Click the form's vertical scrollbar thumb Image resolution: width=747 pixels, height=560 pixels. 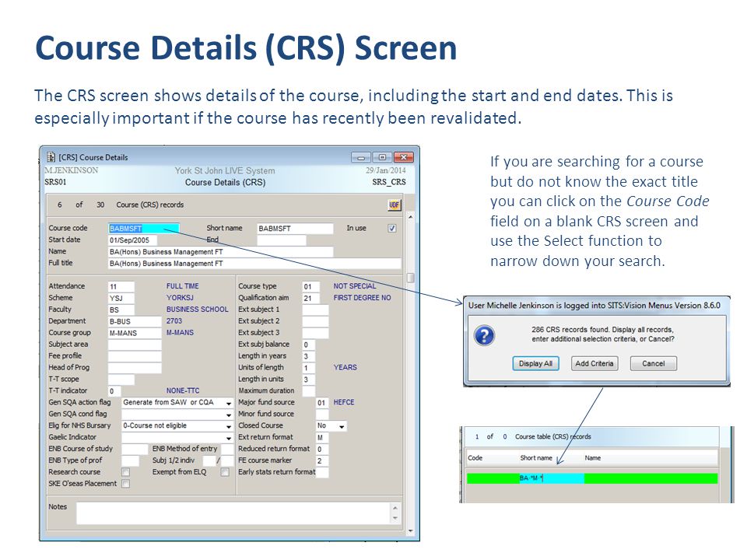(x=410, y=278)
